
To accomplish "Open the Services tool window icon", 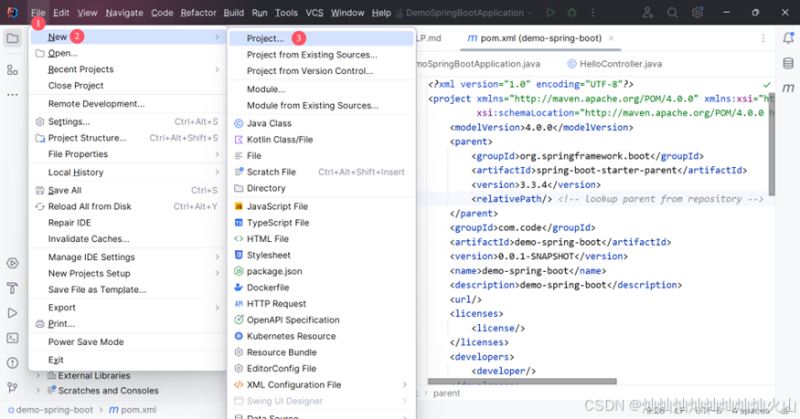I will (x=12, y=263).
